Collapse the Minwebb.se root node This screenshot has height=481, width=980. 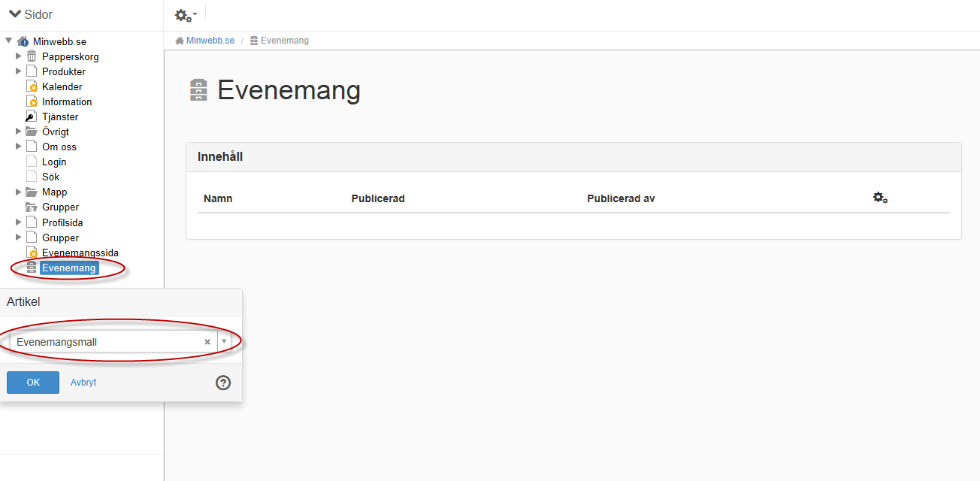click(8, 41)
